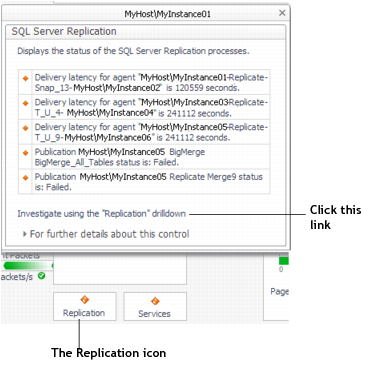
Task: Click the green packets progress bar
Action: [27, 265]
